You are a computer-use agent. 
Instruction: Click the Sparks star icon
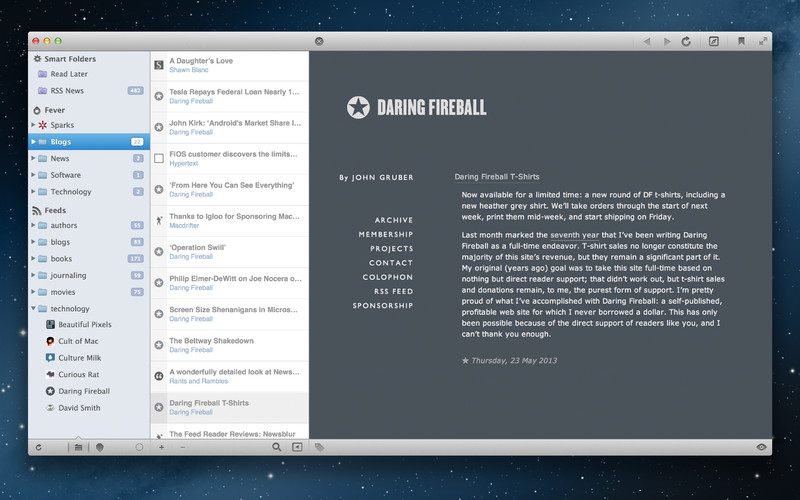[x=43, y=125]
